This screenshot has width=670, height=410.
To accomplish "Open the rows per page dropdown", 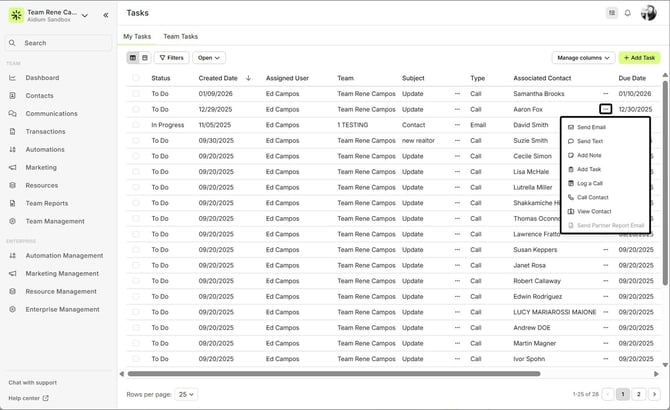I will point(186,394).
